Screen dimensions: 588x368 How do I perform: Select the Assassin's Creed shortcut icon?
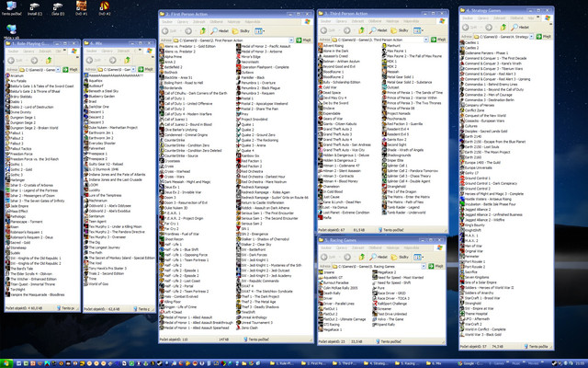coord(321,56)
